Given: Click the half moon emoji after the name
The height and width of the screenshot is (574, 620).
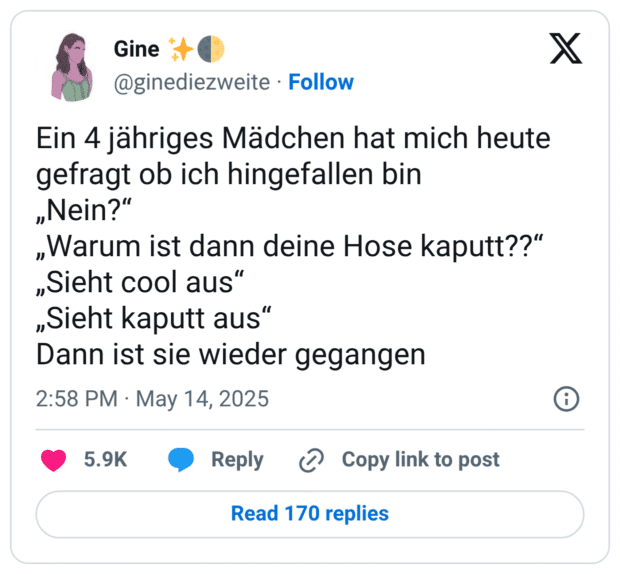Looking at the screenshot, I should click(210, 48).
